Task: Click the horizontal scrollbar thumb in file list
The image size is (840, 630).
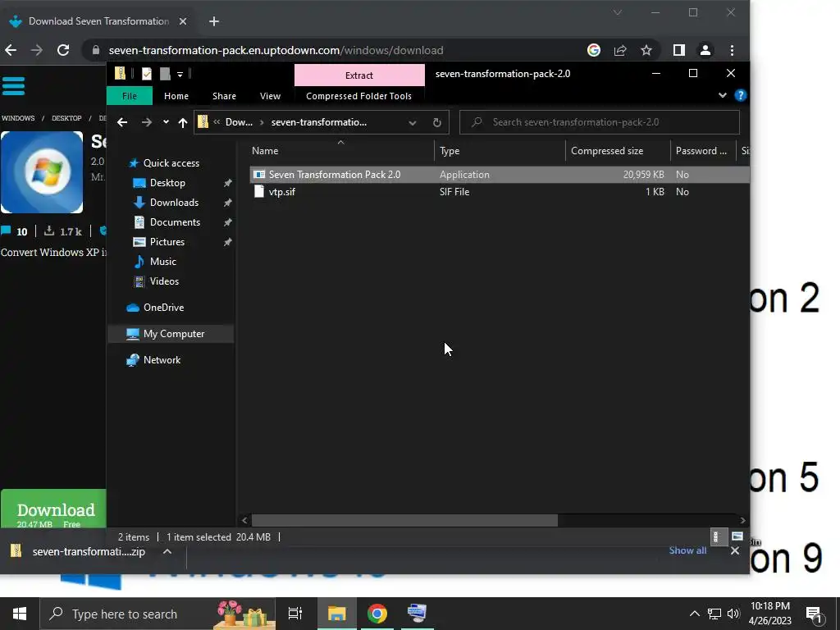Action: 404,520
